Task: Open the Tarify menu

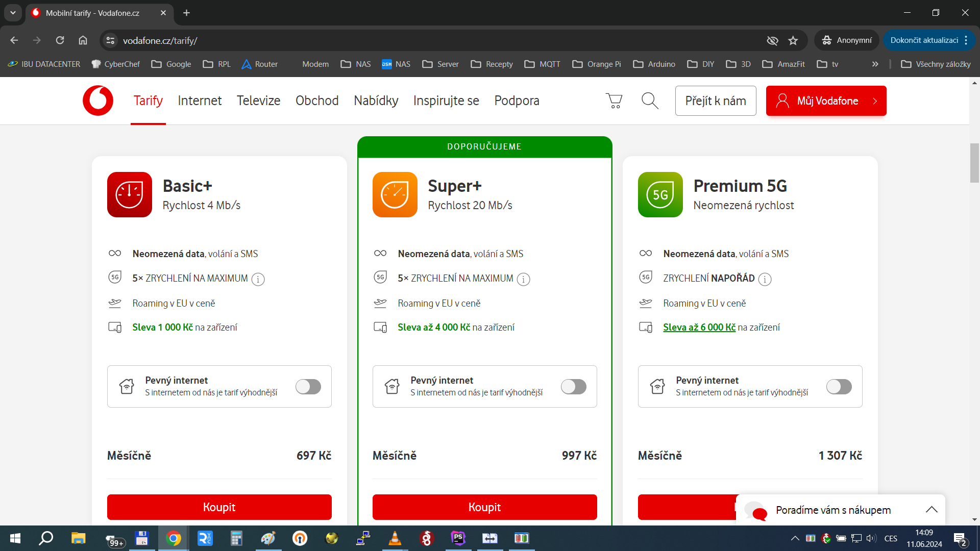Action: (148, 101)
